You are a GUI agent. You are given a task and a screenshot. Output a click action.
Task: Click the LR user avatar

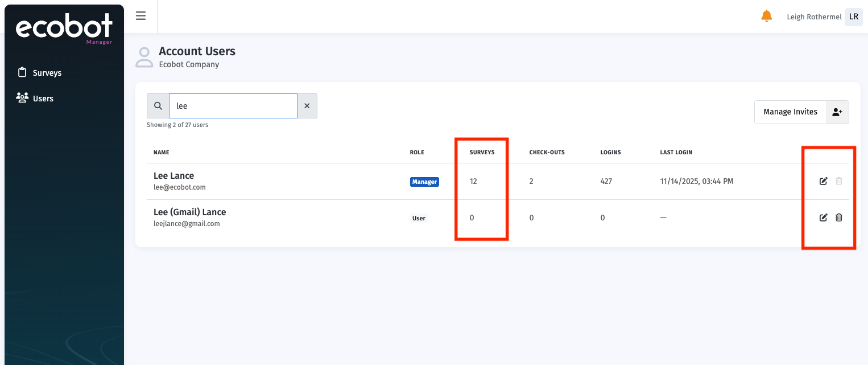[853, 17]
